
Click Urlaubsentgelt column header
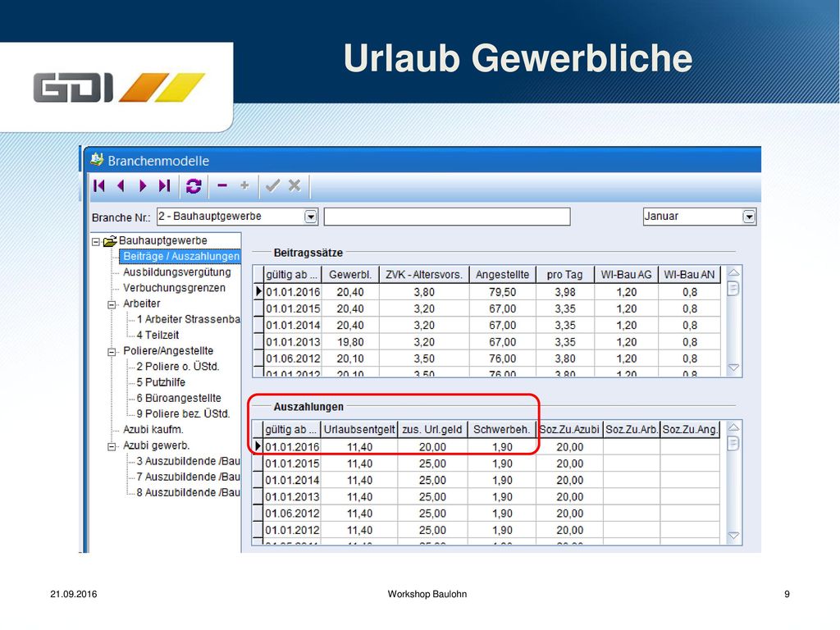point(359,430)
